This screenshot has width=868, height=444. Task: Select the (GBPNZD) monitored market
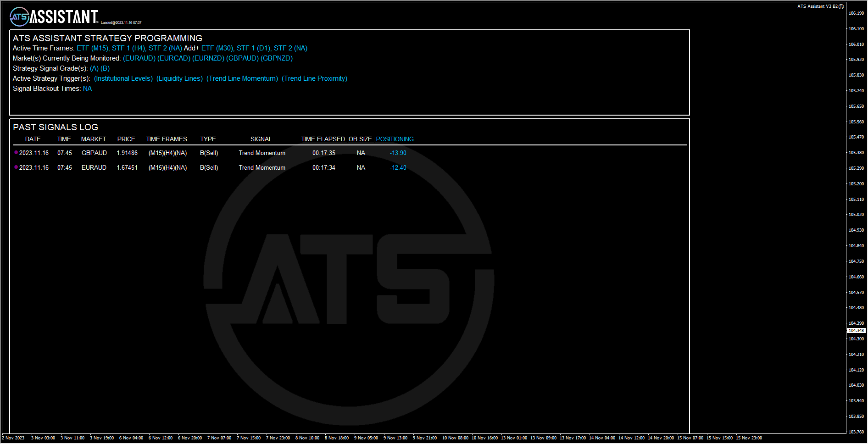pyautogui.click(x=277, y=58)
